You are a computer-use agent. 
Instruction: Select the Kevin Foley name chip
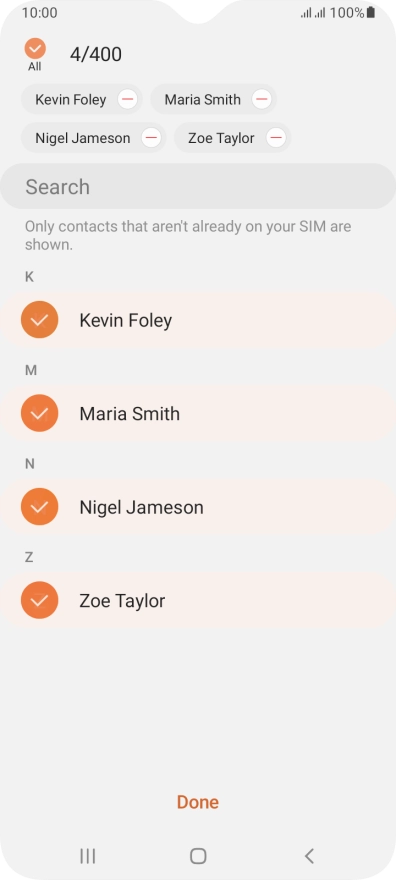pos(71,100)
